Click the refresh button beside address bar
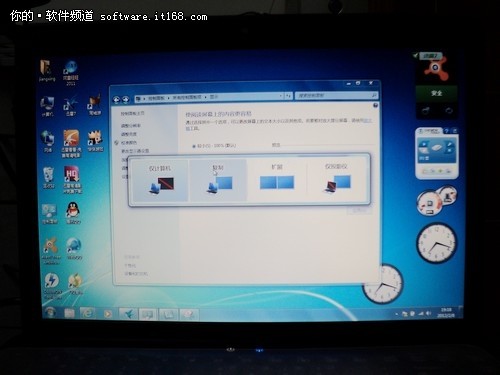Image resolution: width=500 pixels, height=375 pixels. [x=288, y=96]
